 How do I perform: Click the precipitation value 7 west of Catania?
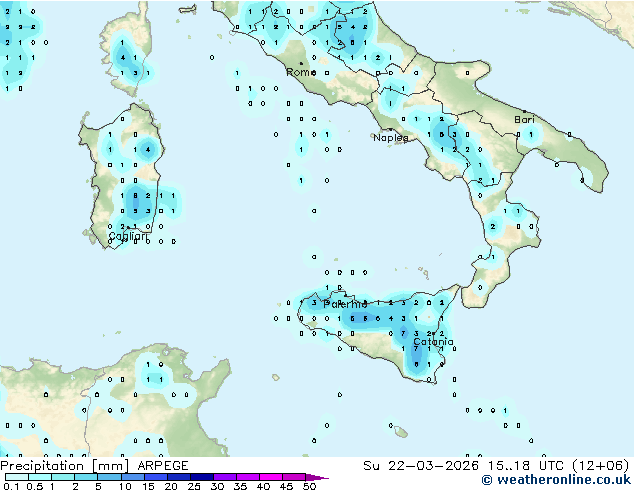point(403,334)
